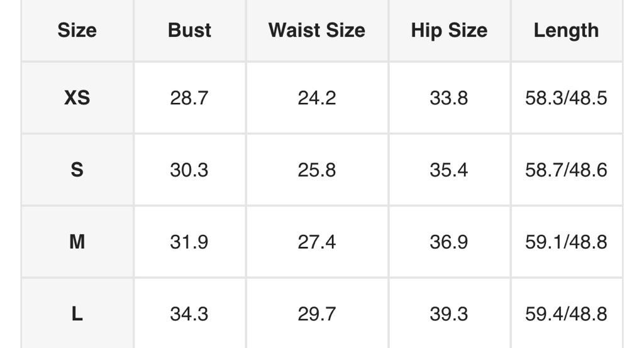The height and width of the screenshot is (348, 644).
Task: Click the L bust value 34.3
Action: pos(189,313)
